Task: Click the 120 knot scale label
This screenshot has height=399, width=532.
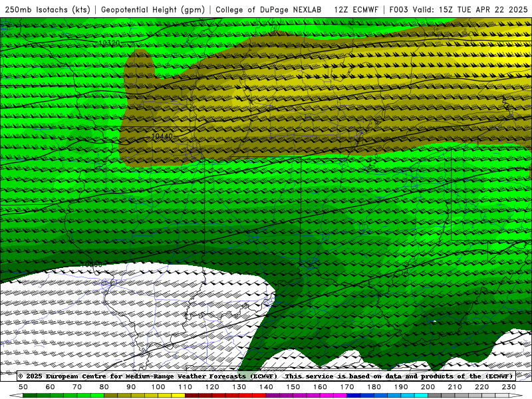Action: [x=212, y=387]
